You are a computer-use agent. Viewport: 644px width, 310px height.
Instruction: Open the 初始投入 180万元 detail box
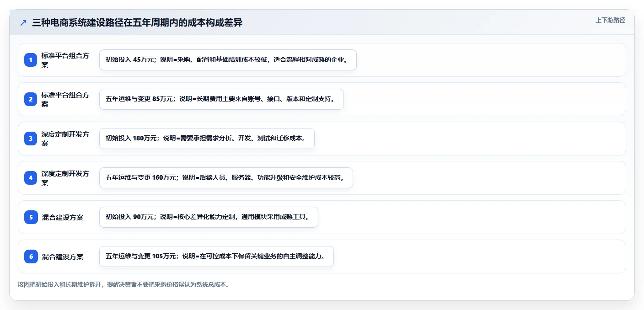pyautogui.click(x=207, y=139)
